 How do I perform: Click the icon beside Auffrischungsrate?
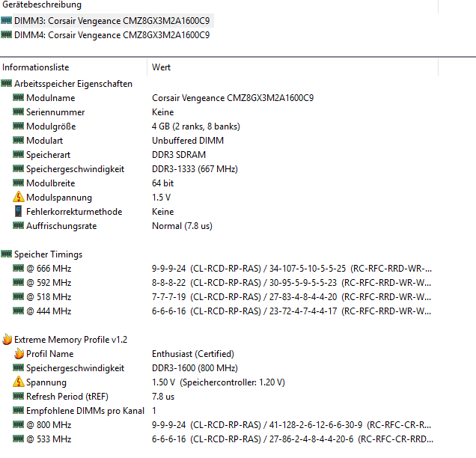[x=18, y=225]
